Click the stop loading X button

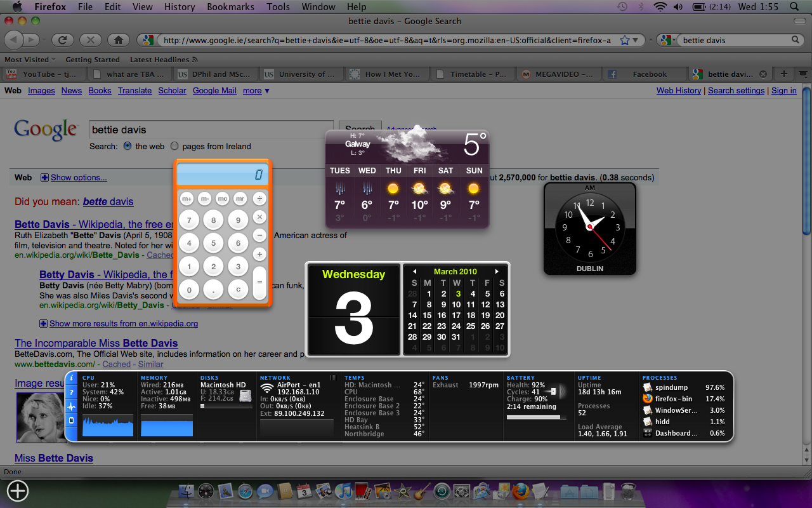tap(90, 40)
